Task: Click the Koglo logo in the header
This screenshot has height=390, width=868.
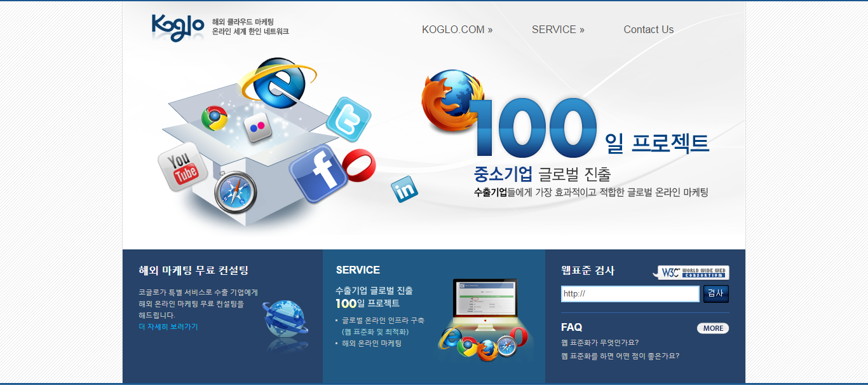Action: pyautogui.click(x=177, y=27)
